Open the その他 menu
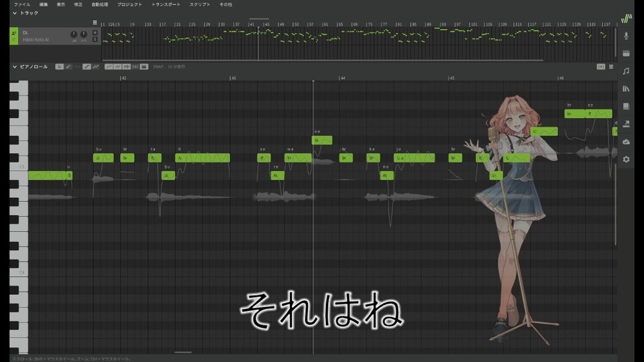Screen dimensions: 644x362 coord(225,5)
